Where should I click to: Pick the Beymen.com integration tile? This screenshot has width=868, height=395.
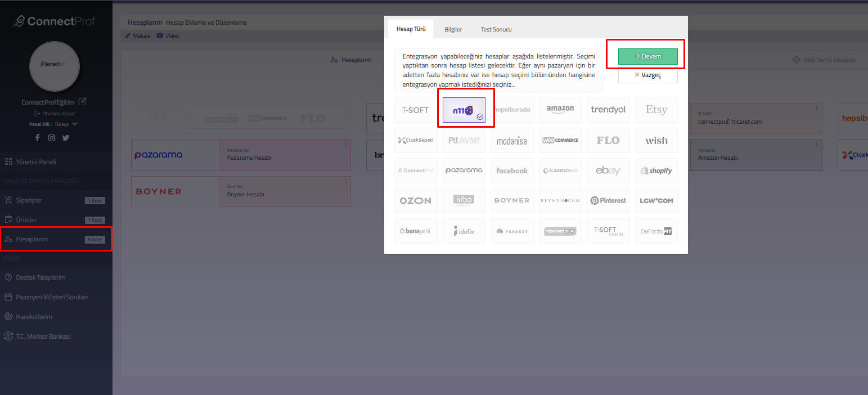click(x=560, y=200)
